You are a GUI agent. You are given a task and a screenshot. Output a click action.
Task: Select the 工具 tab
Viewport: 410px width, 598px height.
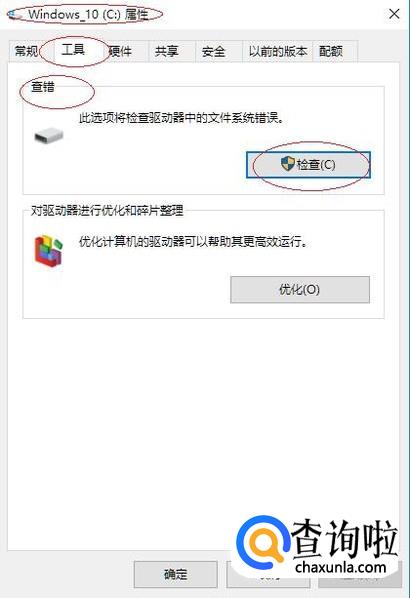[x=73, y=50]
